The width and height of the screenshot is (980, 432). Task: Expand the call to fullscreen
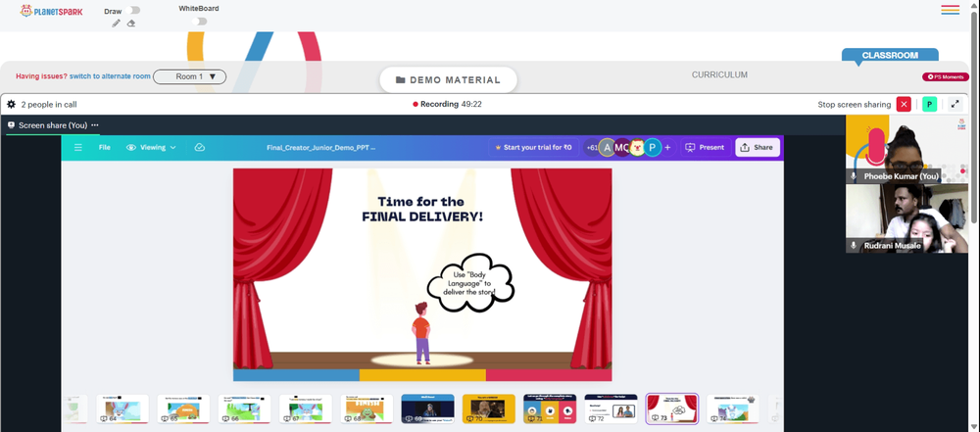point(955,105)
